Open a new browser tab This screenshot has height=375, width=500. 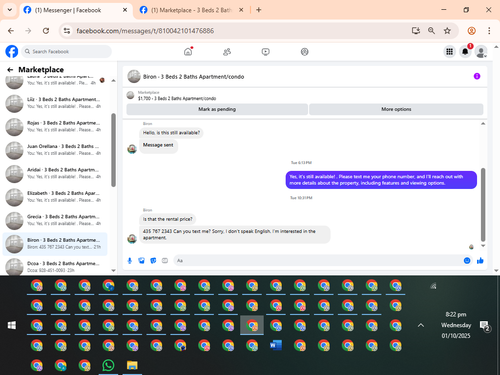[x=259, y=10]
